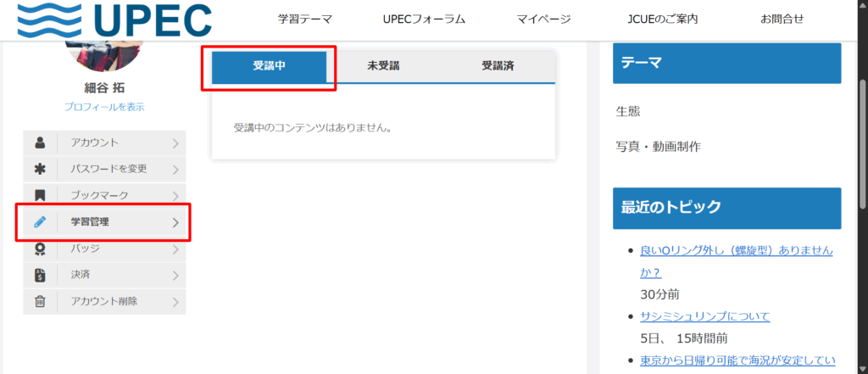Click the asterisk icon for password change

tap(40, 169)
